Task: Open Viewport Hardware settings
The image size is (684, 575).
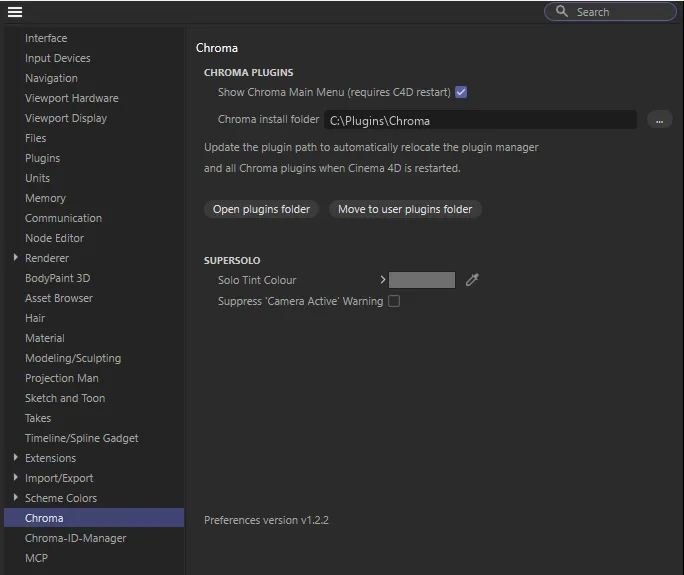Action: point(72,98)
